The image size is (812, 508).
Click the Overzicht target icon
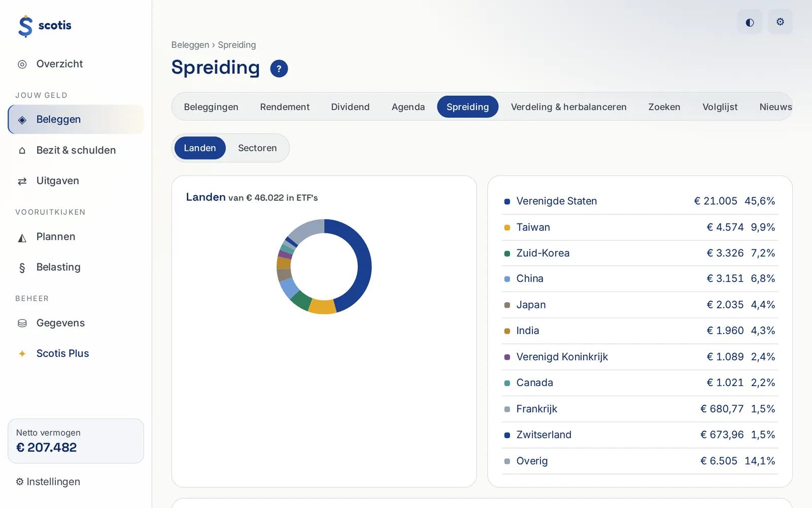pos(22,64)
